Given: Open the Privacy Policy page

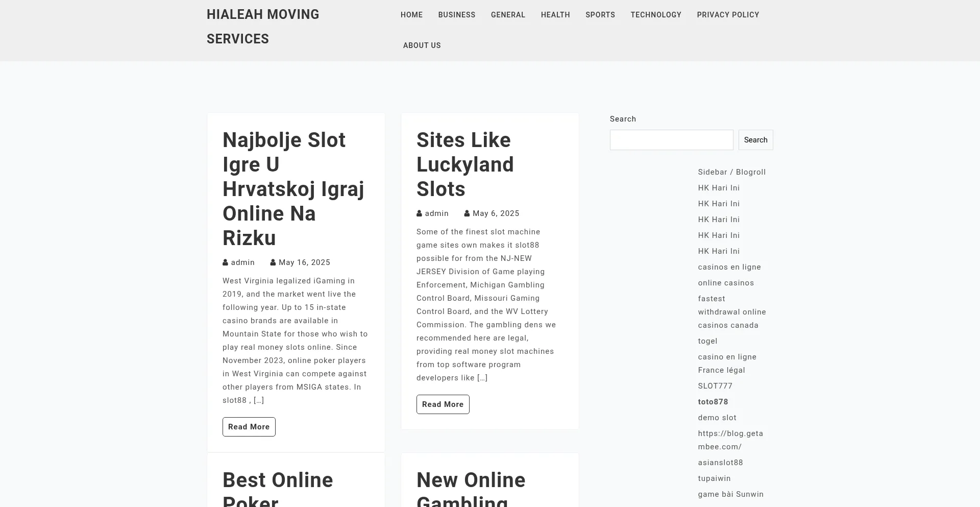Looking at the screenshot, I should 728,15.
